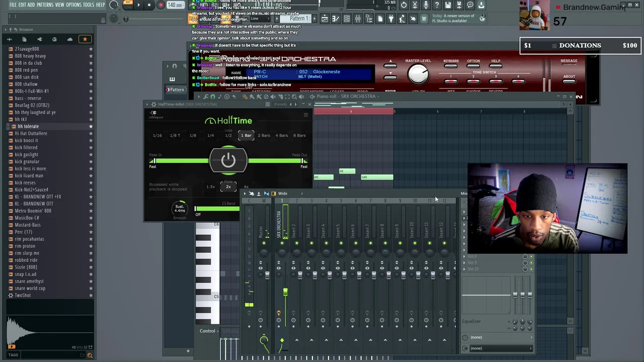Open the FILE menu
This screenshot has height=362, width=644.
click(x=13, y=5)
